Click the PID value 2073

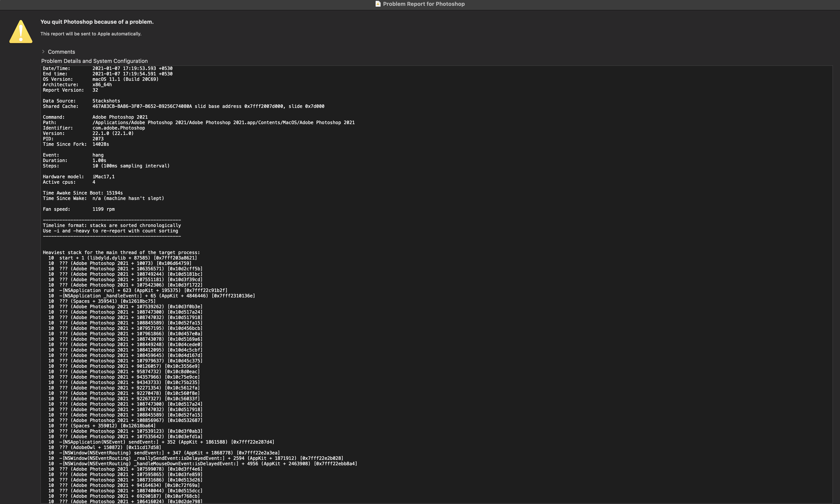98,138
